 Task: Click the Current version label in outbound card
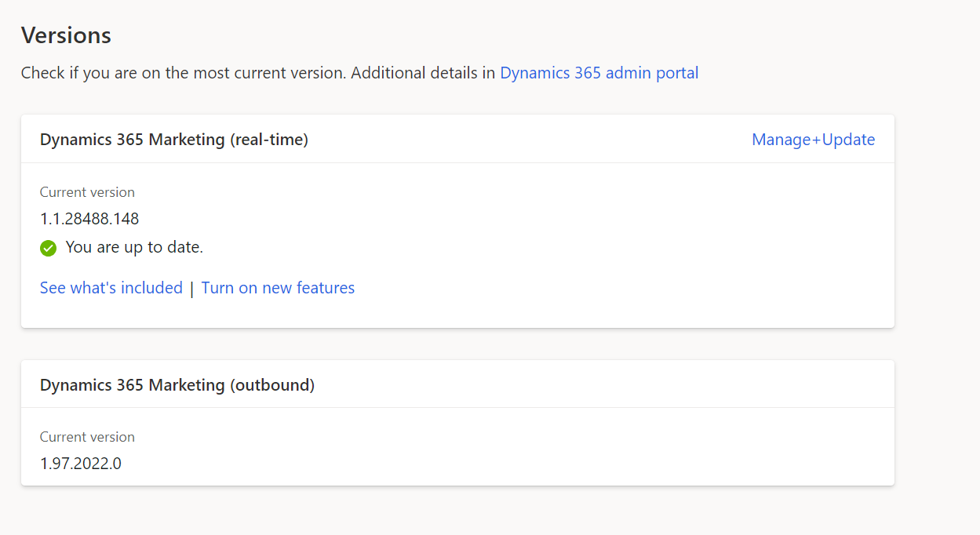click(x=87, y=437)
